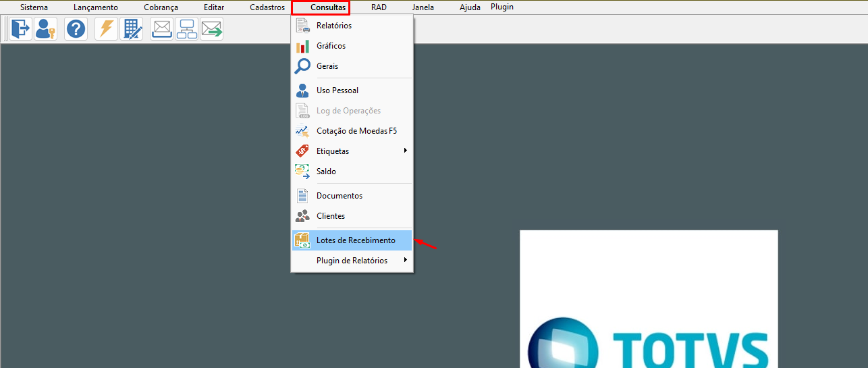Open the Janela menu
The width and height of the screenshot is (868, 368).
423,7
